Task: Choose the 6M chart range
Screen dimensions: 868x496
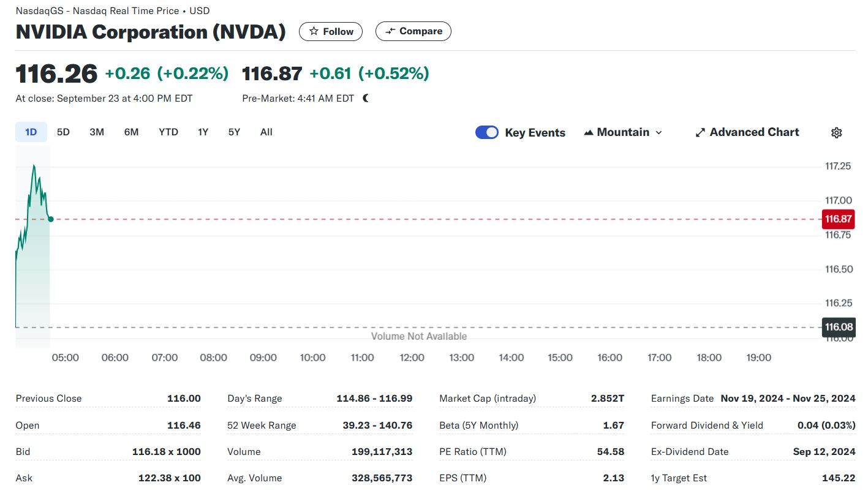Action: pos(131,132)
